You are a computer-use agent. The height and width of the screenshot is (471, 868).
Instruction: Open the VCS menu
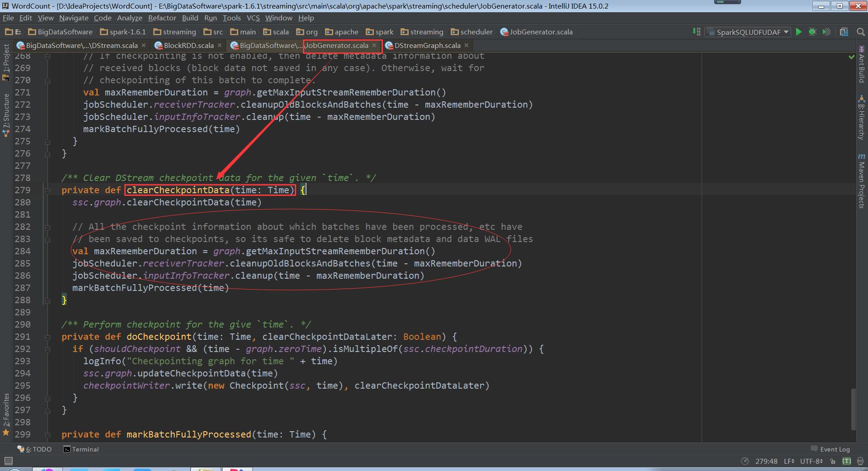click(x=253, y=18)
